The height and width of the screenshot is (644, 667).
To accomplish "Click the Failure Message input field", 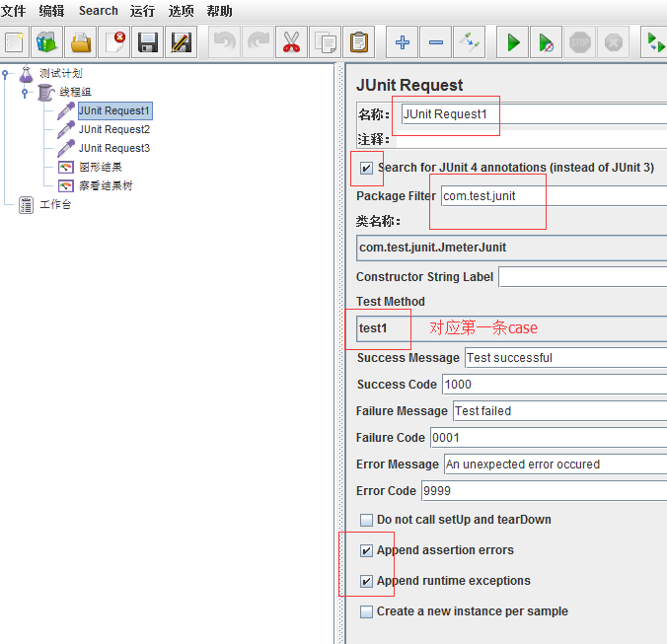I will point(559,411).
